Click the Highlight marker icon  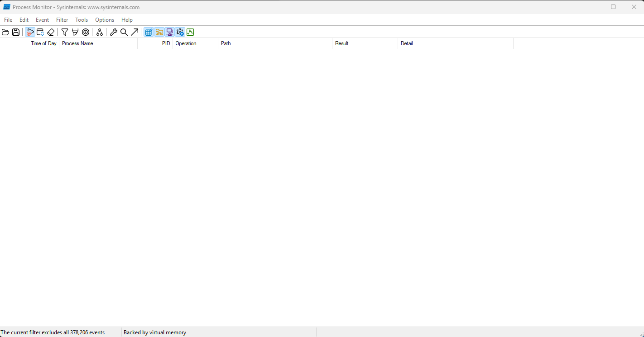point(75,32)
